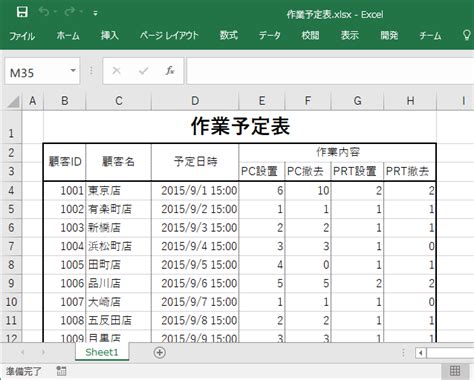Click the cell with 2015/9/7 15:00
This screenshot has width=474, height=380.
(195, 302)
